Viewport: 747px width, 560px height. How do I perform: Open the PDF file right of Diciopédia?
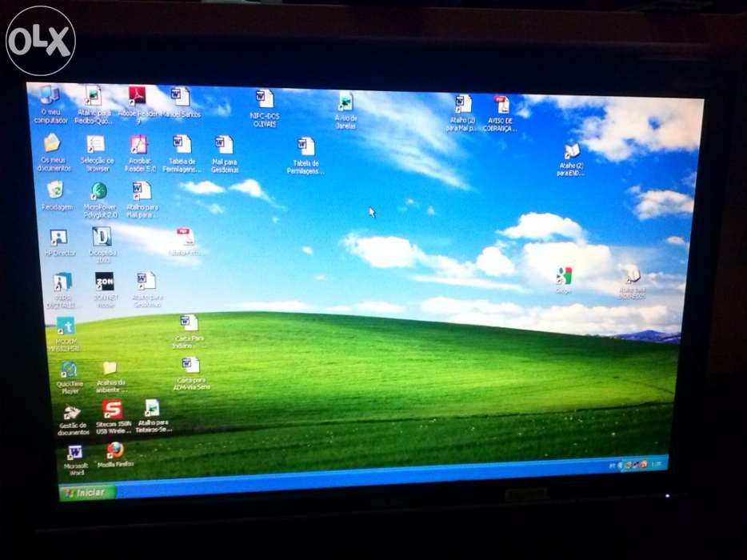pos(186,242)
